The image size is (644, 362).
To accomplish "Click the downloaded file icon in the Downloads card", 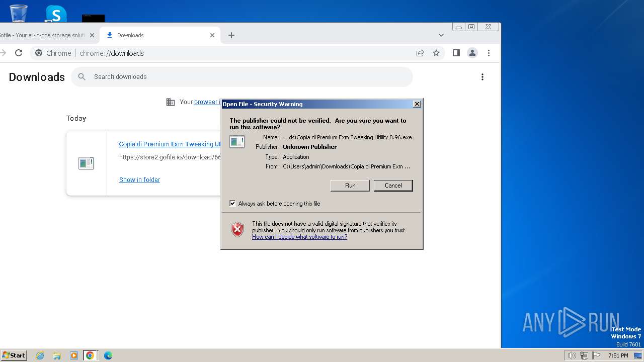I will (x=86, y=163).
